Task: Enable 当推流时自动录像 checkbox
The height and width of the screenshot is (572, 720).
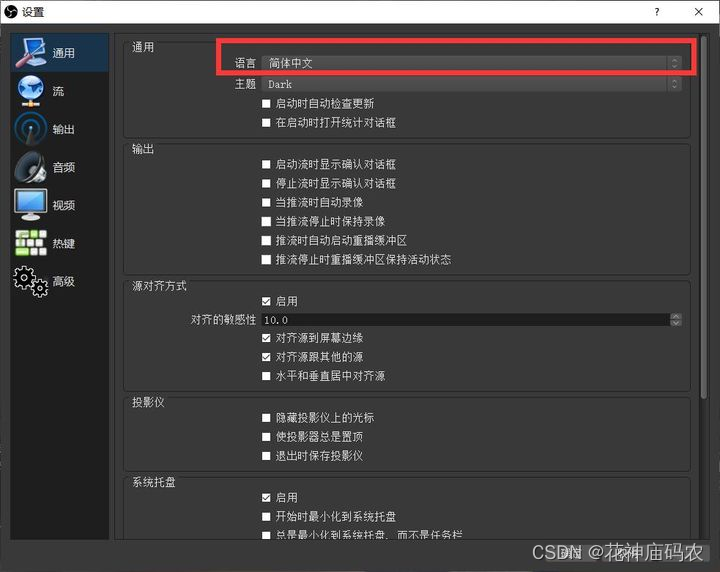Action: pos(266,202)
